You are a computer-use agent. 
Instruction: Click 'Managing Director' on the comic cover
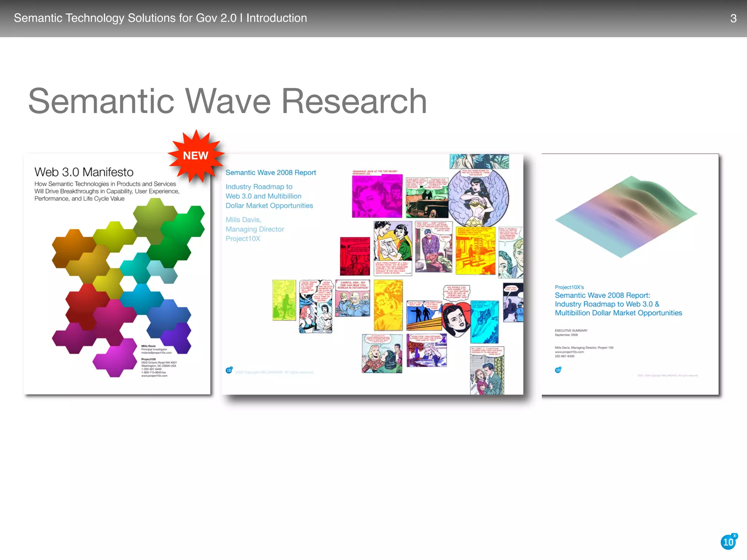[x=255, y=229]
